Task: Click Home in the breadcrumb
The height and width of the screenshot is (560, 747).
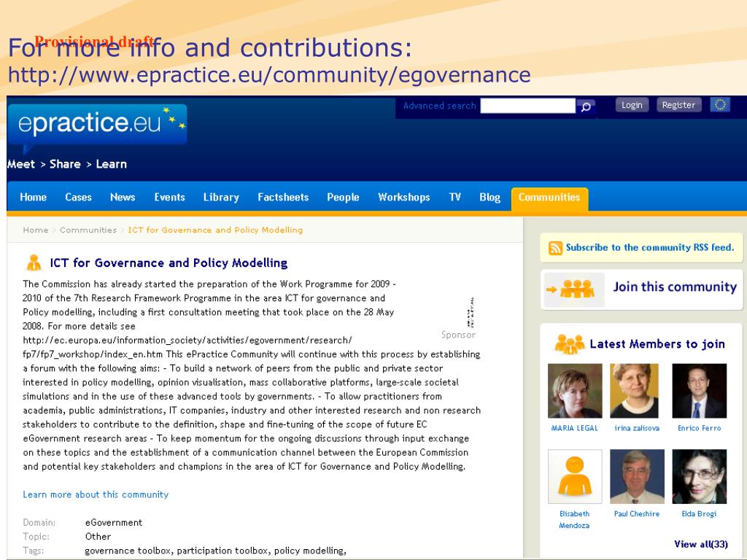Action: point(35,230)
